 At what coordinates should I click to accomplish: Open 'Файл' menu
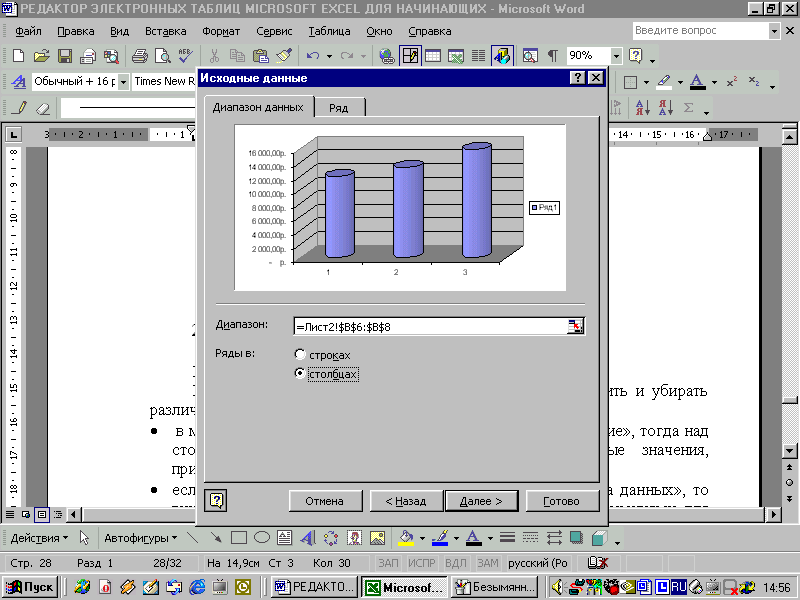click(28, 31)
